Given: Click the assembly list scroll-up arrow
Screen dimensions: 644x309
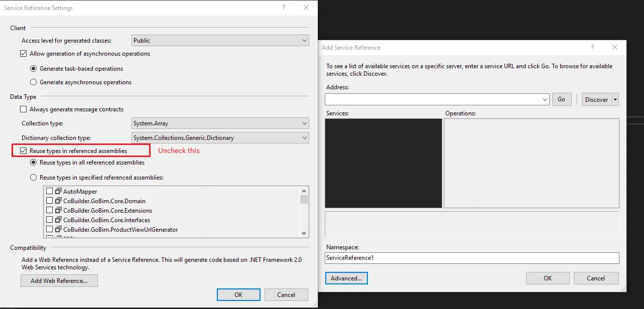Looking at the screenshot, I should (x=304, y=191).
